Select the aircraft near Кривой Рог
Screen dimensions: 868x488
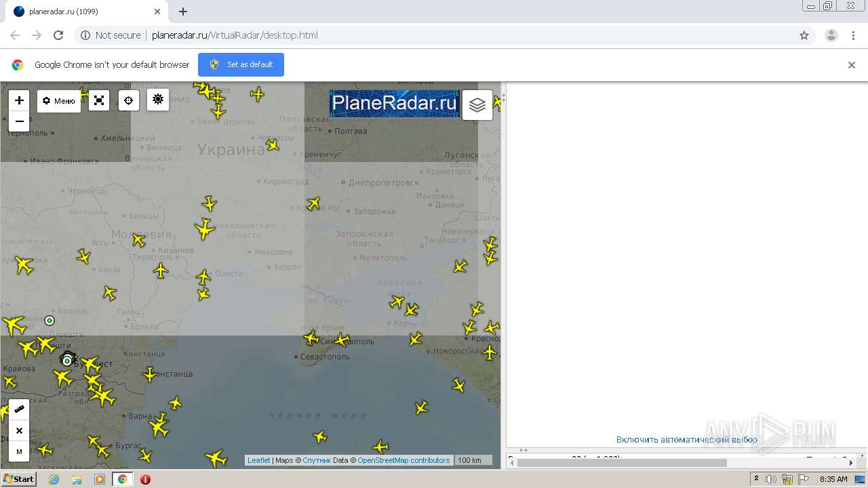tap(313, 203)
